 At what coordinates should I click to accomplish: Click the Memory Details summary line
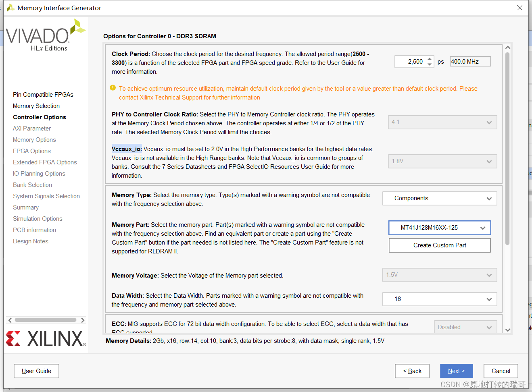coord(245,341)
